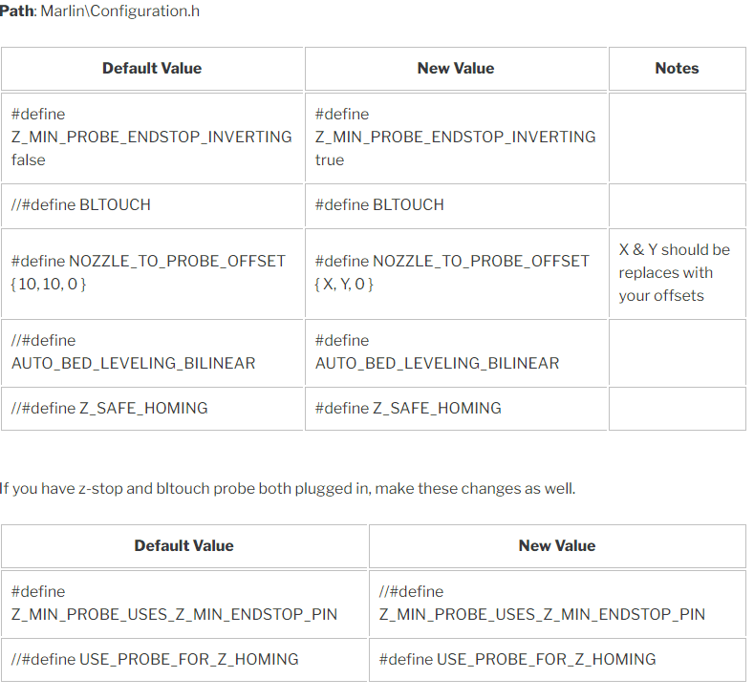Click the enabled #define Z_SAFE_HOMING cell
The width and height of the screenshot is (754, 700).
456,409
